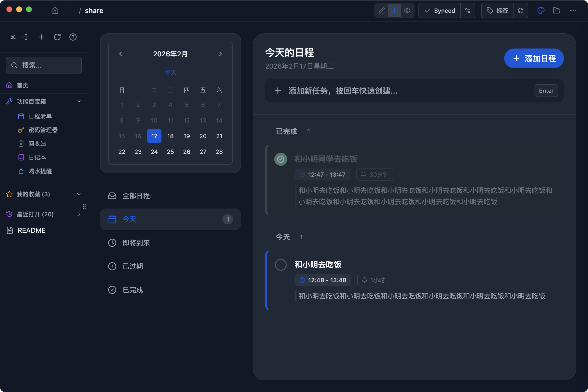Image resolution: width=588 pixels, height=392 pixels.
Task: Switch to the 已完成 view
Action: [133, 290]
